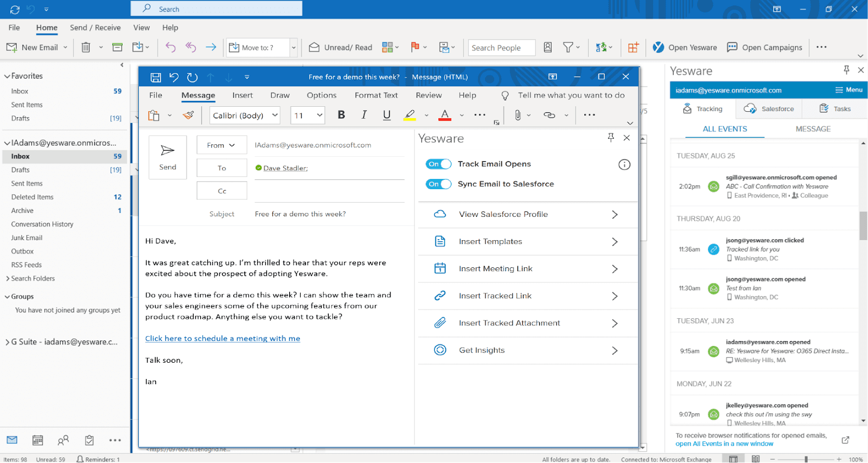Click the Bold formatting icon

click(341, 115)
